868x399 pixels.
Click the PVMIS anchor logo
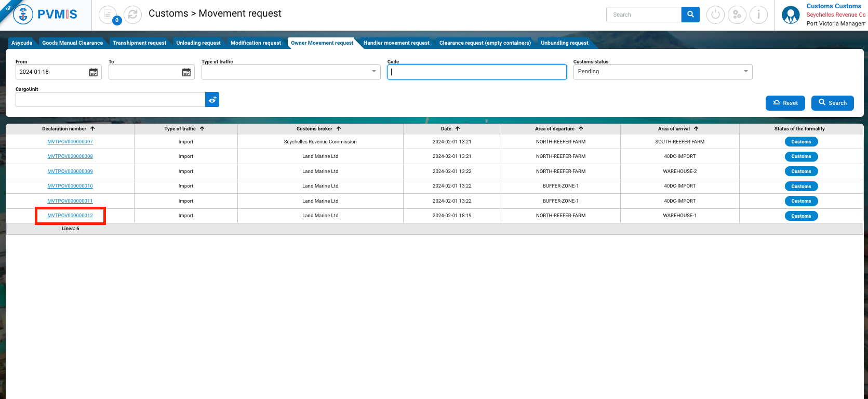[23, 15]
